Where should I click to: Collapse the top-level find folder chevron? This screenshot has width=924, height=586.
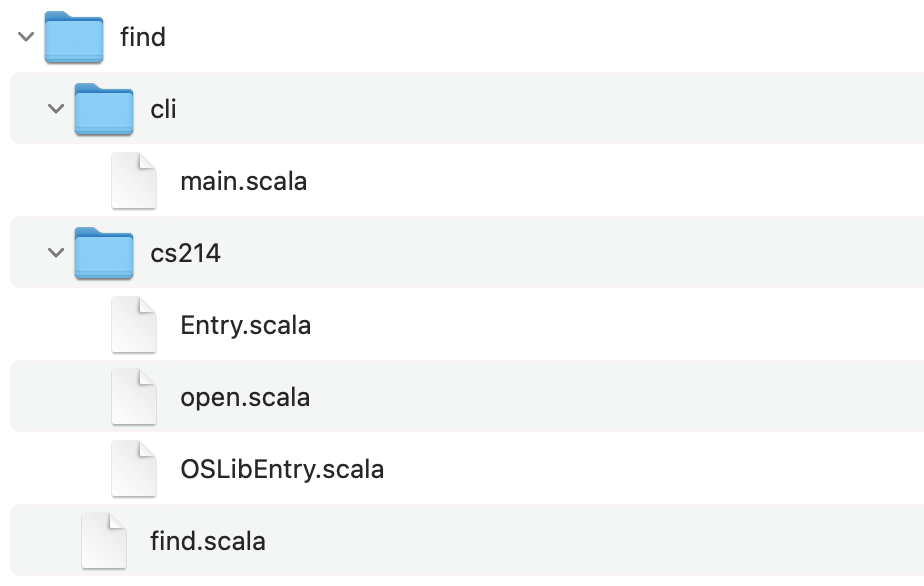point(26,37)
